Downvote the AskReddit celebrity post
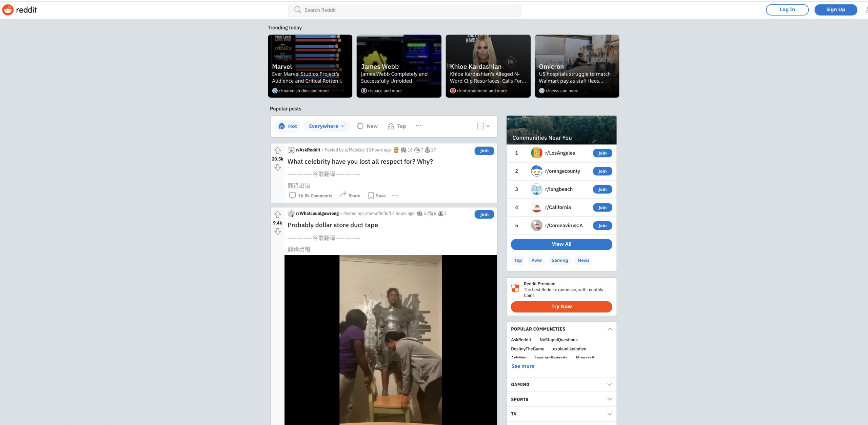Image resolution: width=868 pixels, height=425 pixels. (277, 168)
